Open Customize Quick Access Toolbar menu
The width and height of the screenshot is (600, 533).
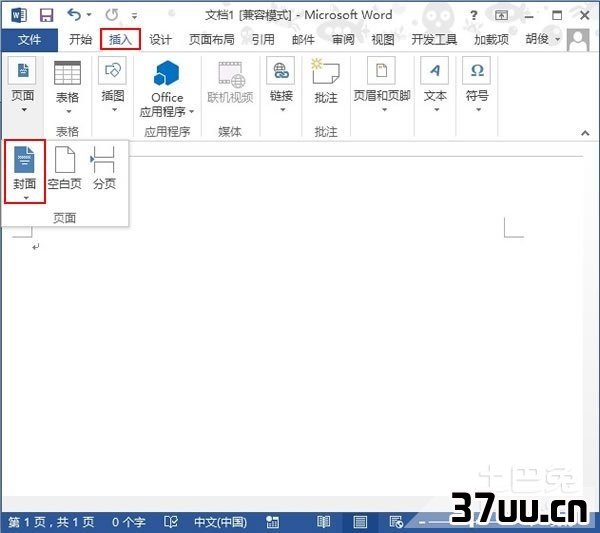click(134, 16)
